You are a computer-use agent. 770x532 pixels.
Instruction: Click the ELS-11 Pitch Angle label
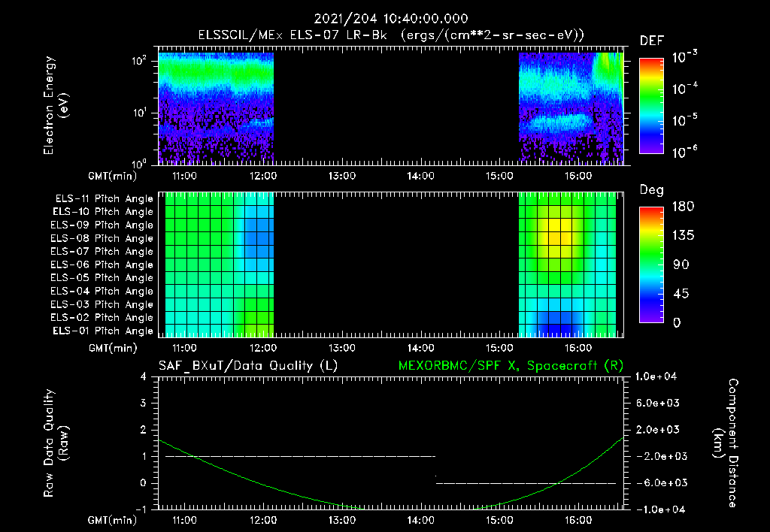click(104, 199)
